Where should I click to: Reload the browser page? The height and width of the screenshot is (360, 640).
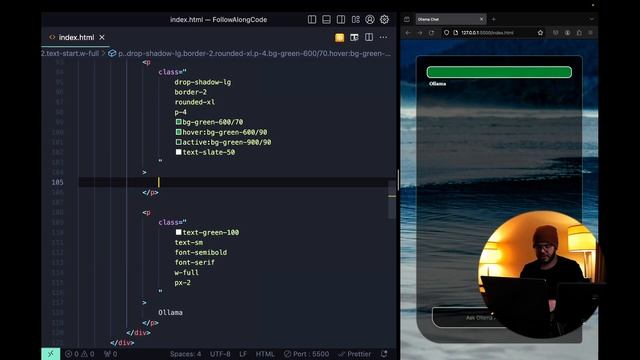[431, 33]
